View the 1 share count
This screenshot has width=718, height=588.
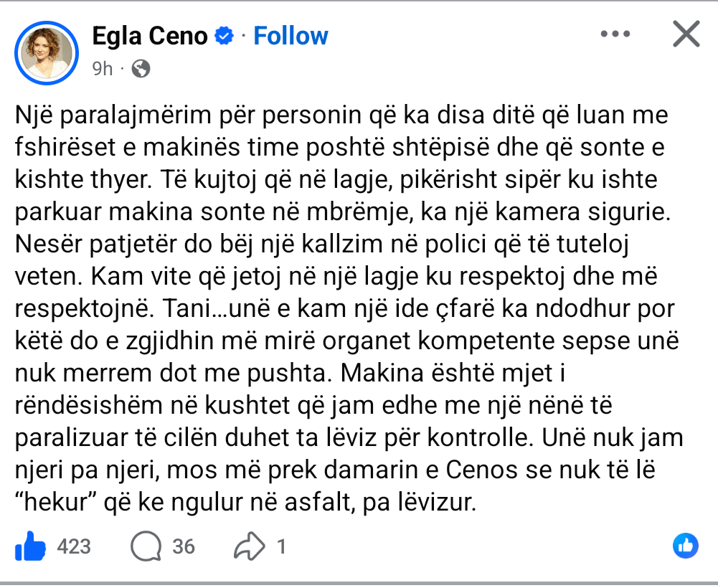(x=282, y=547)
